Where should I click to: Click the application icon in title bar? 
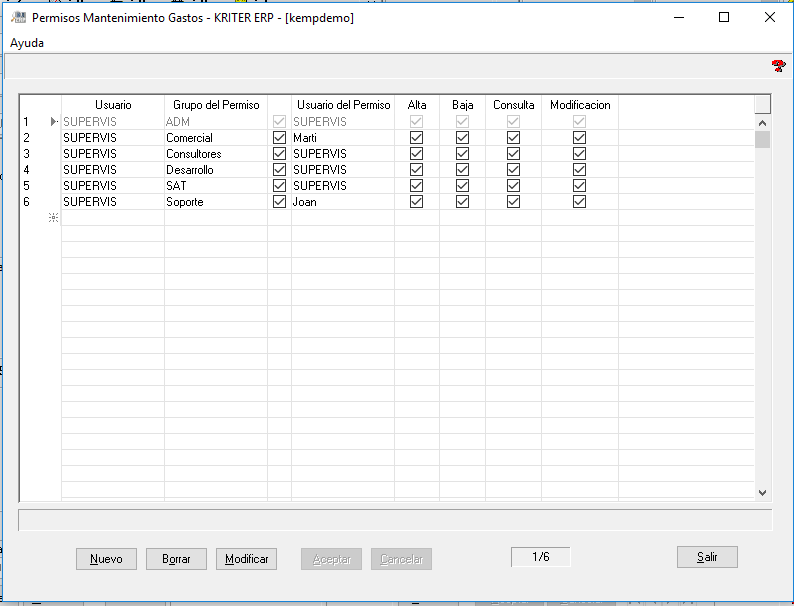[18, 17]
